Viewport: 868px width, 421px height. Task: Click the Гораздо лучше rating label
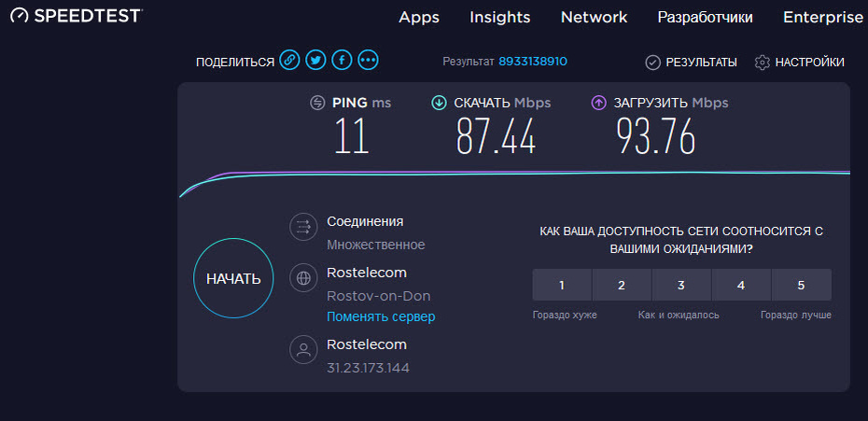(796, 316)
